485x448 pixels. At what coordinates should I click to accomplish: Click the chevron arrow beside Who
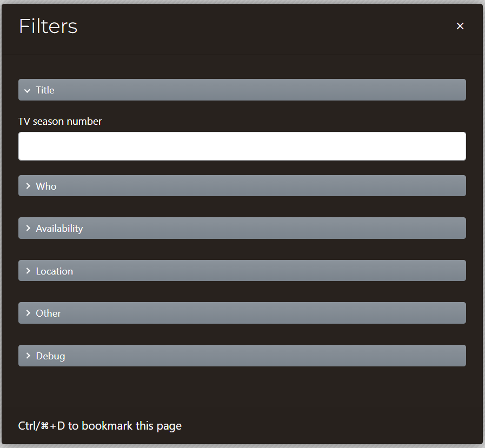point(28,186)
